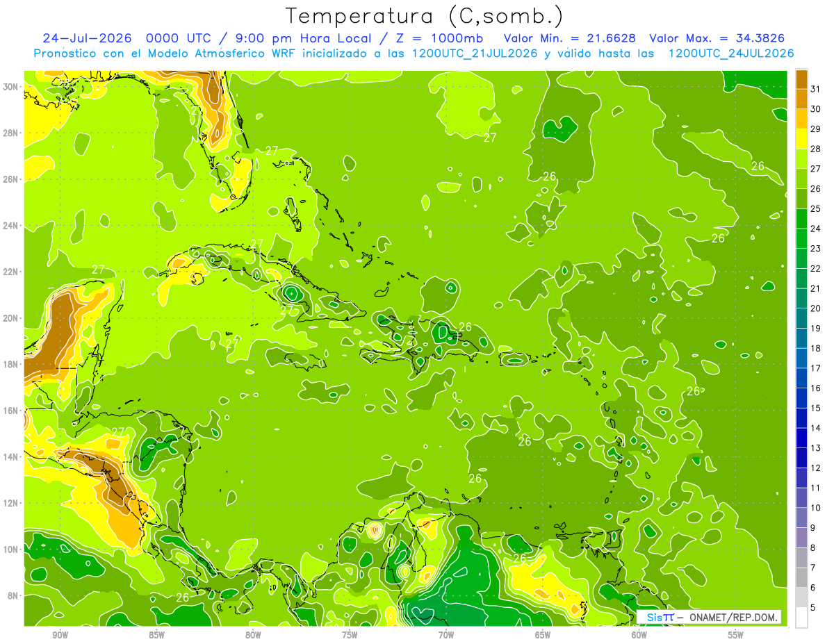Click the '85W' longitude axis label

coord(156,634)
